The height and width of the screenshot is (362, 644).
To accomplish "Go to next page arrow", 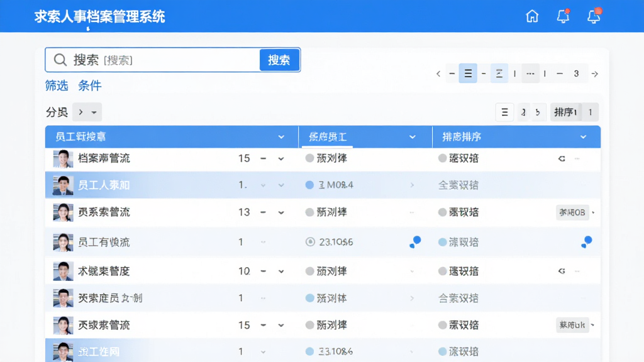I will coord(595,74).
